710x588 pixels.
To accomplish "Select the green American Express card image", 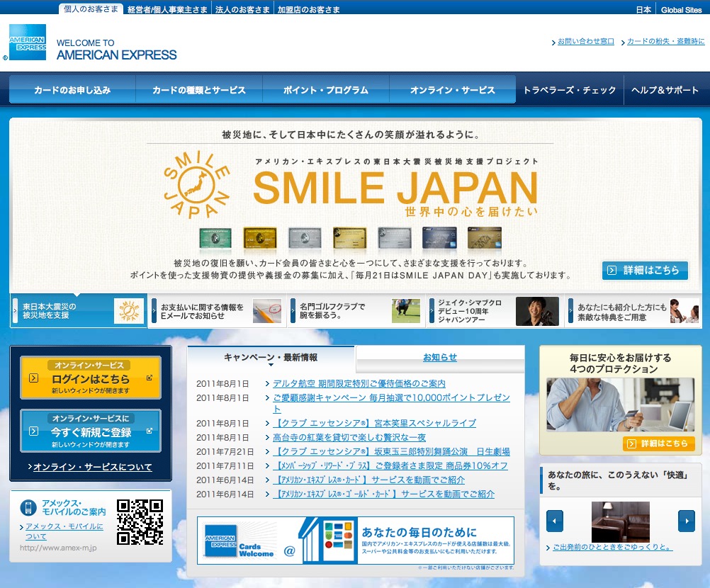I will click(x=215, y=238).
